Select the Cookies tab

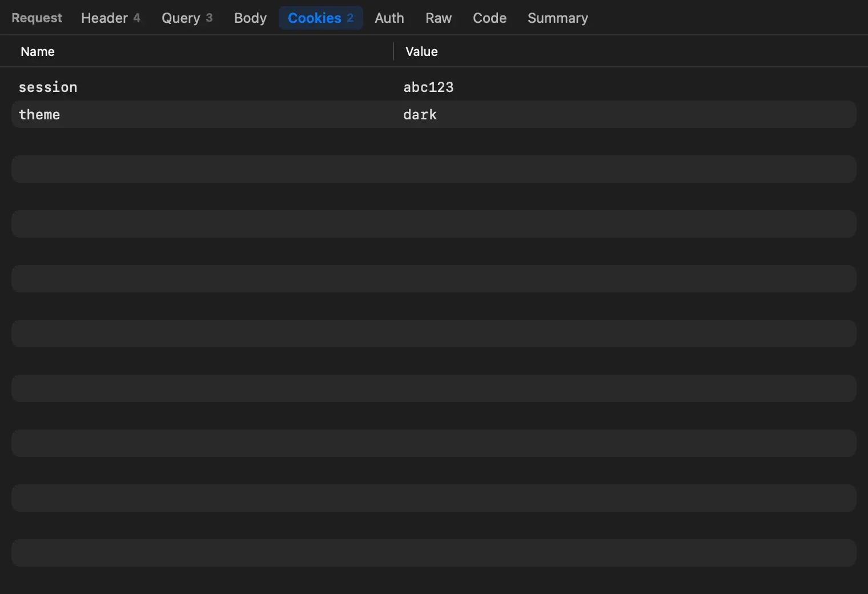pos(320,18)
